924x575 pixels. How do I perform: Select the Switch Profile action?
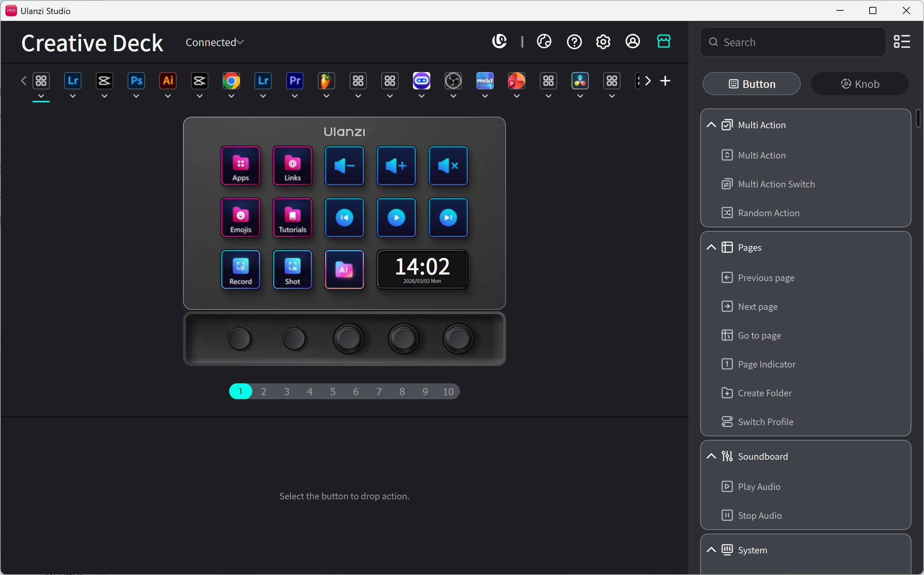tap(765, 422)
